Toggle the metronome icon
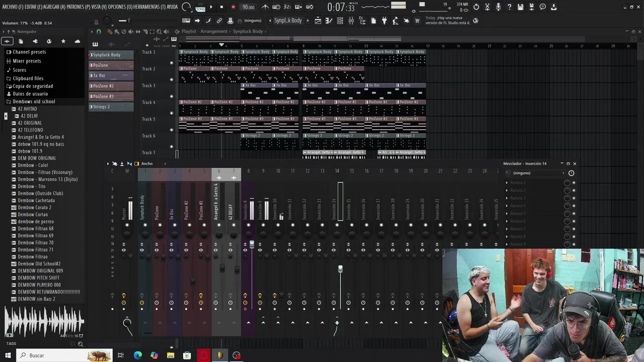Viewport: 644px width, 362px height. pos(266,7)
